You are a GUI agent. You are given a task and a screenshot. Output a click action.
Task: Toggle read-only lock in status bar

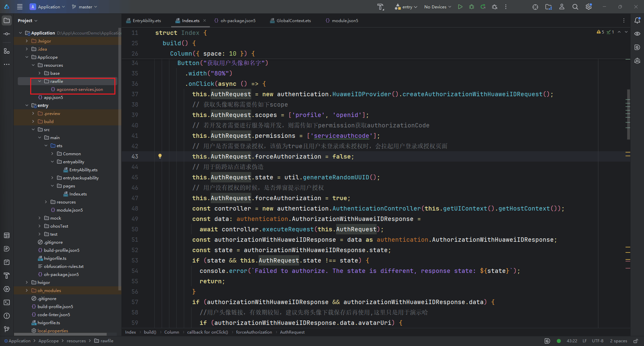636,341
